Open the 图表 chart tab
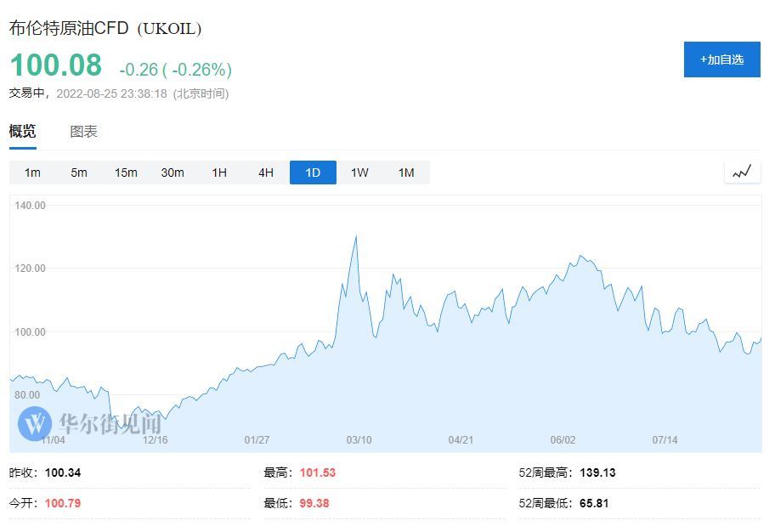Viewport: 775px width, 532px height. point(83,132)
